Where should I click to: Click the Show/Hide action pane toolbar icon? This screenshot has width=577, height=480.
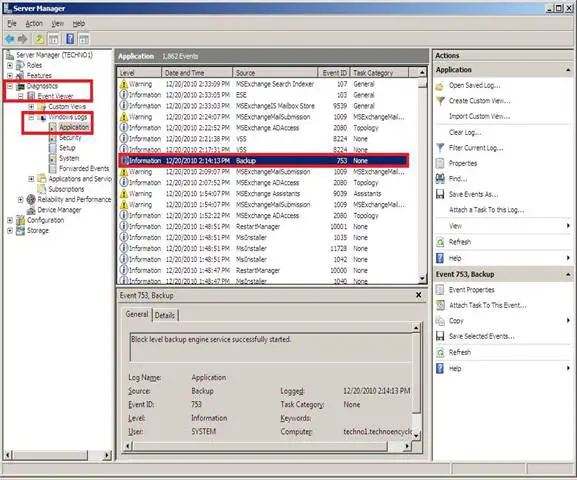pyautogui.click(x=84, y=39)
